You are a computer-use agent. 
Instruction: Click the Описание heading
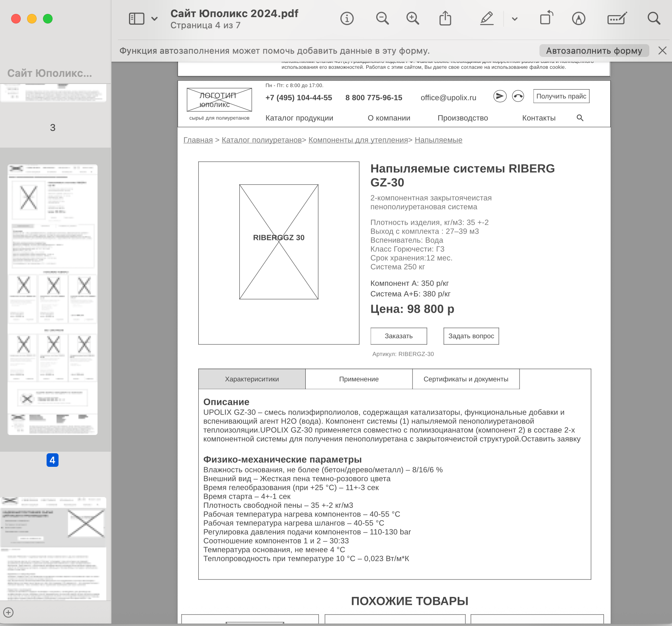point(227,402)
